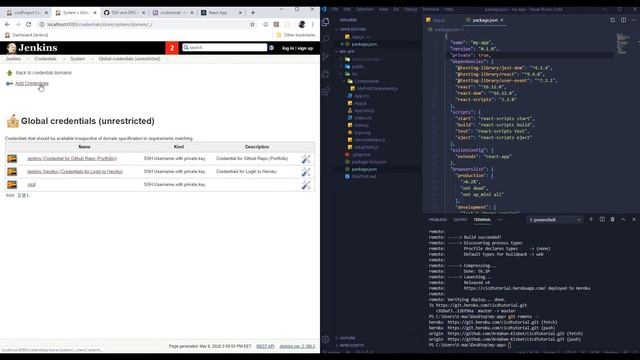Switch to the package.json editor tab
This screenshot has width=640, height=360.
pyautogui.click(x=484, y=20)
